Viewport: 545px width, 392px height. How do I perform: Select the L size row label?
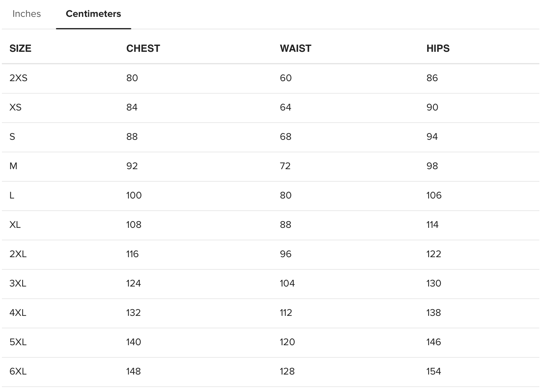click(12, 195)
